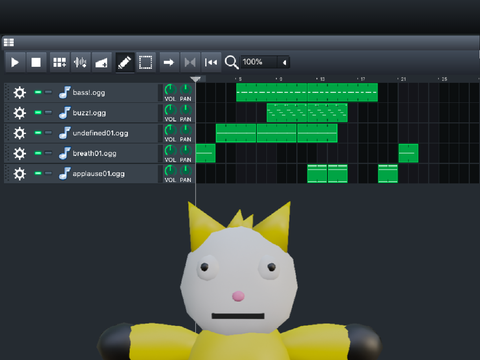
Task: Toggle loop points button
Action: click(x=190, y=62)
